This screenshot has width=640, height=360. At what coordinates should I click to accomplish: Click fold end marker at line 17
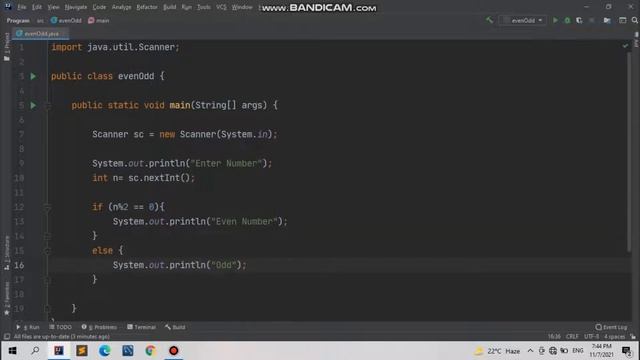[47, 280]
